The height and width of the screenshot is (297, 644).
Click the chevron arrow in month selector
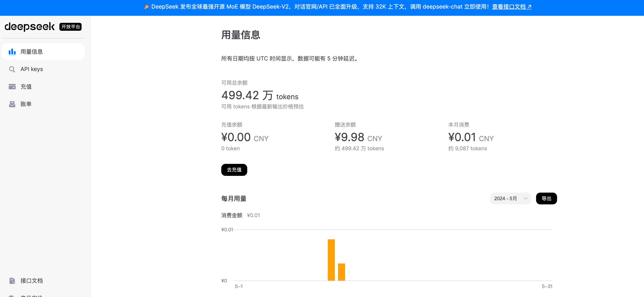click(525, 198)
